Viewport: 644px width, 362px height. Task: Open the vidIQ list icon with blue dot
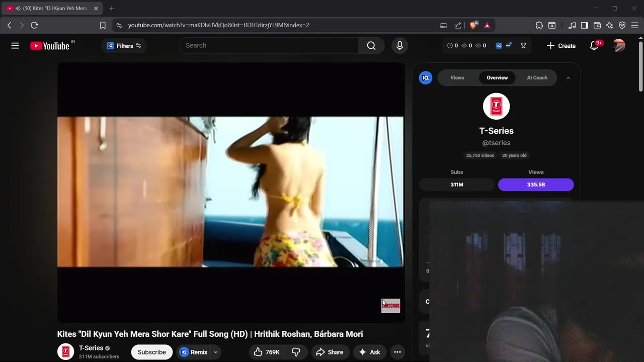[x=509, y=46]
